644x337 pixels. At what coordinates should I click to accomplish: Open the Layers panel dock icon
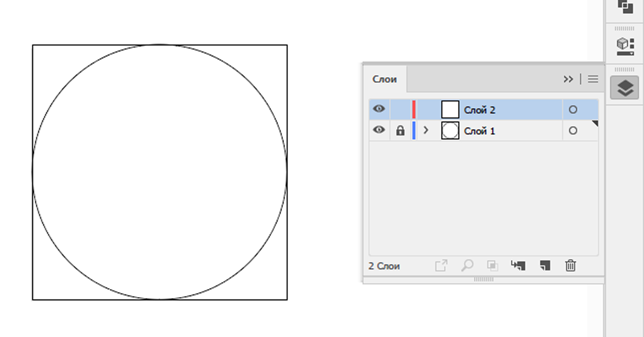624,88
